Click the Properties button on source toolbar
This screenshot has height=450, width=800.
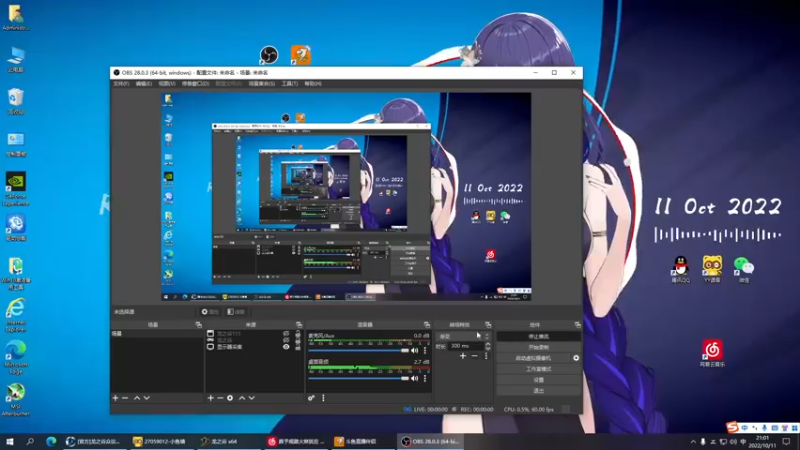point(210,312)
